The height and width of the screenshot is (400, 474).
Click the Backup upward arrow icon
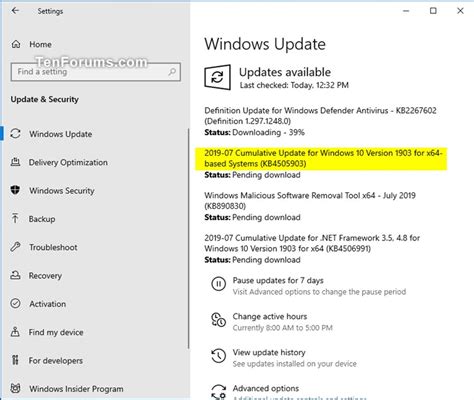(15, 219)
